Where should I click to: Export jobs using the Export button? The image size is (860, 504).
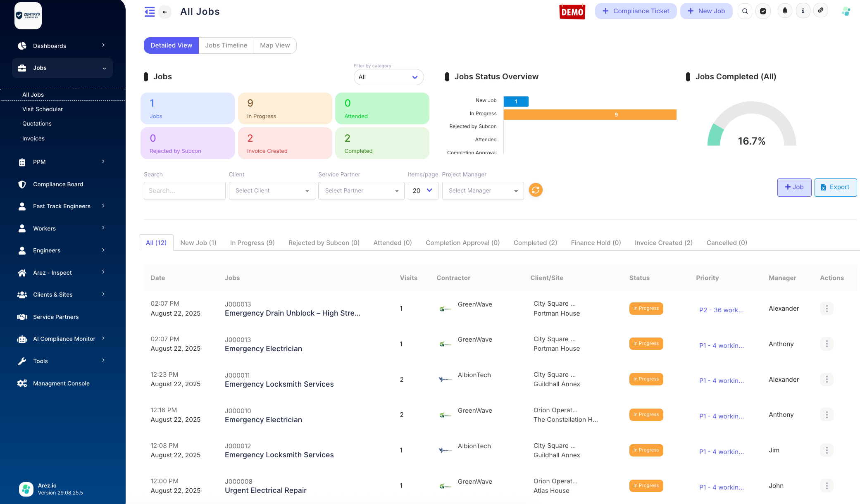point(836,187)
